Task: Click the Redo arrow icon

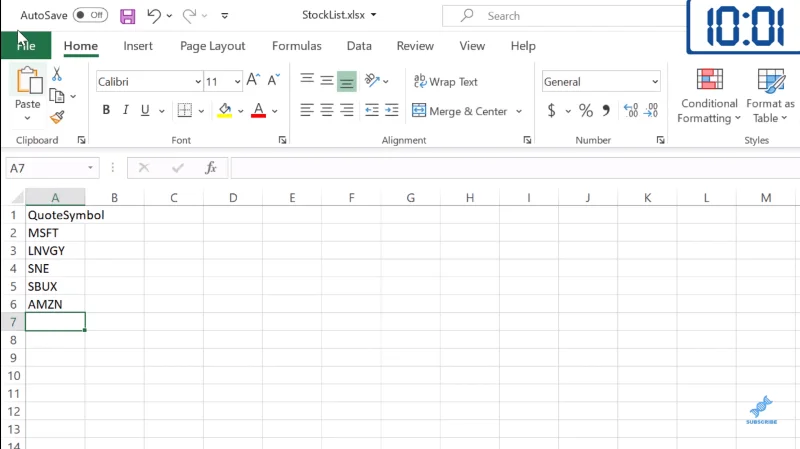Action: [189, 15]
